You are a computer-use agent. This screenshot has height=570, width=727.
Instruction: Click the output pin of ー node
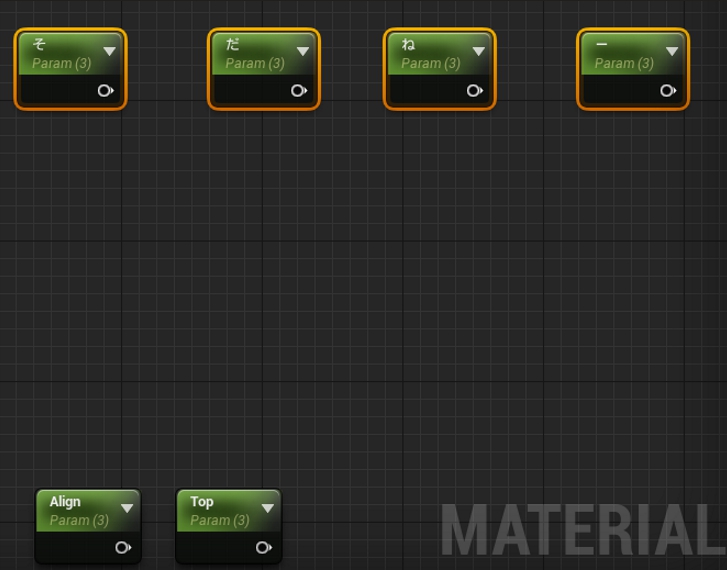click(668, 90)
